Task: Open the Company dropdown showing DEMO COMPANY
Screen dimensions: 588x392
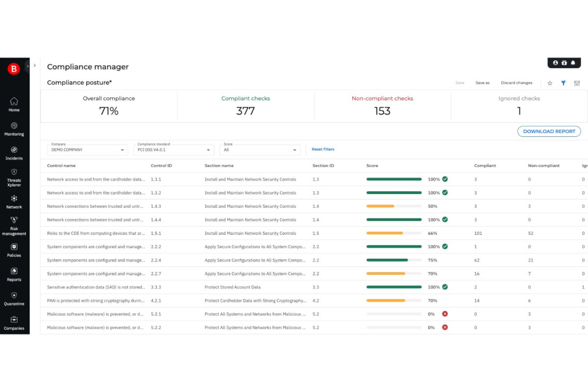Action: (x=88, y=150)
